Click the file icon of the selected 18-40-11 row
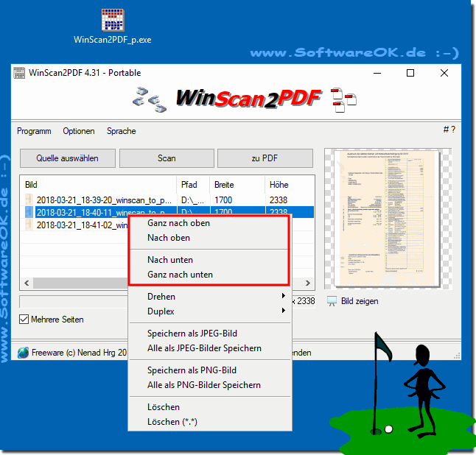 (x=29, y=212)
